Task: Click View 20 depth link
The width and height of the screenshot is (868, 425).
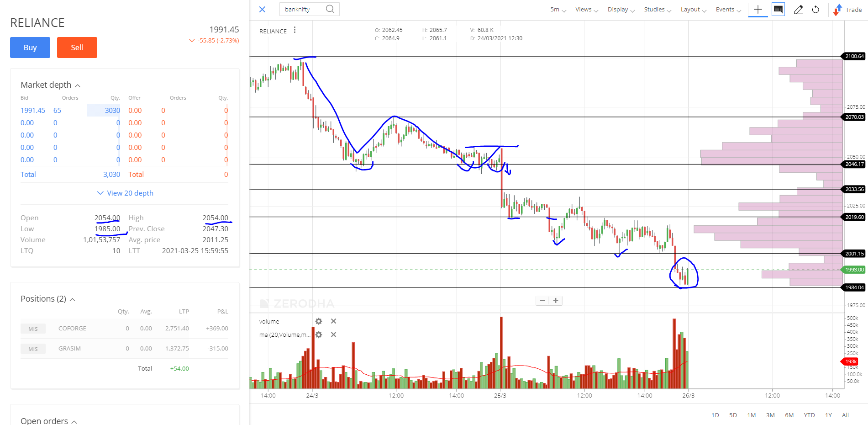Action: pyautogui.click(x=126, y=193)
